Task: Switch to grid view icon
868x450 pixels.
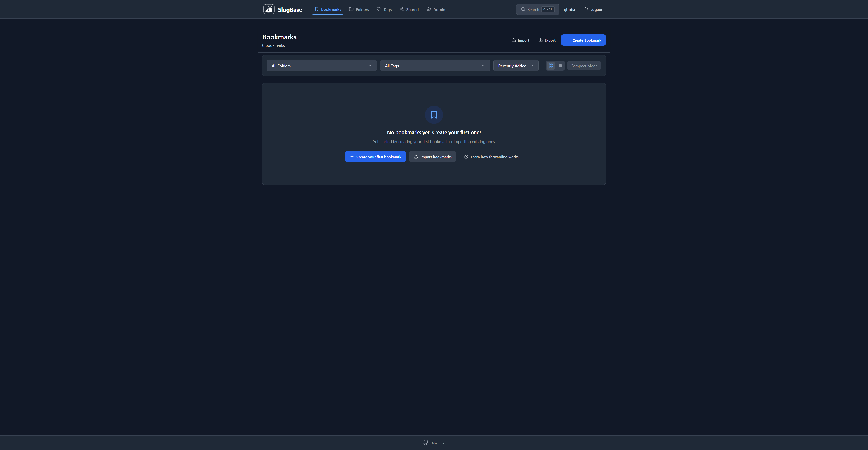Action: (x=551, y=66)
